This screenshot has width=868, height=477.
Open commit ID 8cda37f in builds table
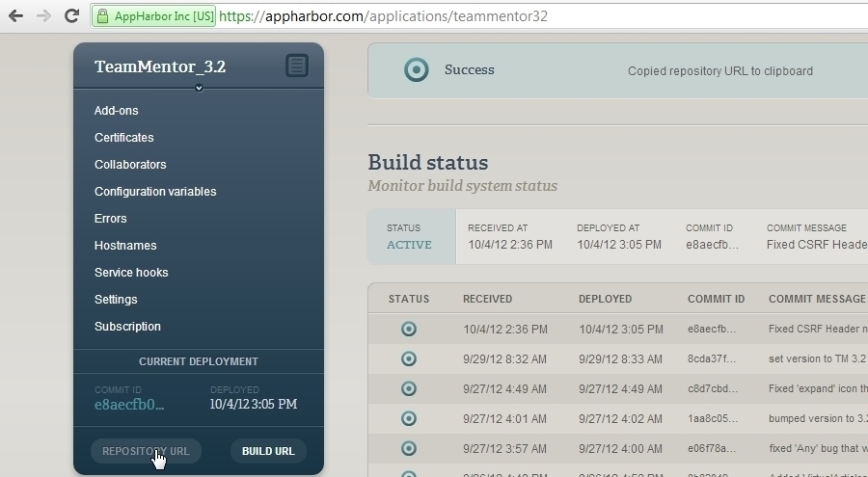coord(712,358)
